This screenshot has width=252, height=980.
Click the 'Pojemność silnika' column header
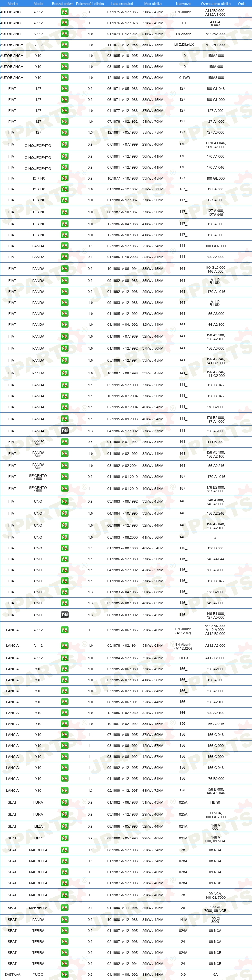(90, 4)
